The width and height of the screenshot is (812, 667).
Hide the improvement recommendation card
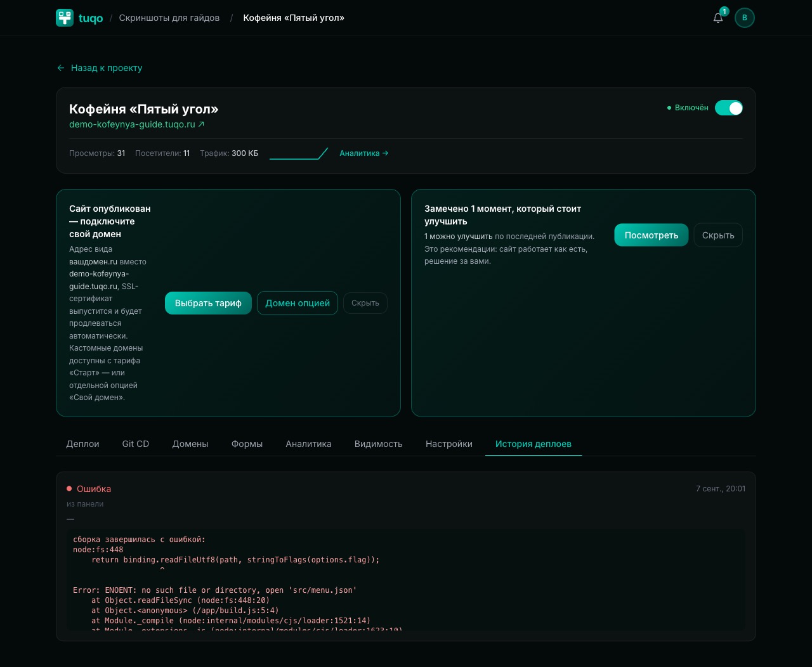(x=718, y=235)
